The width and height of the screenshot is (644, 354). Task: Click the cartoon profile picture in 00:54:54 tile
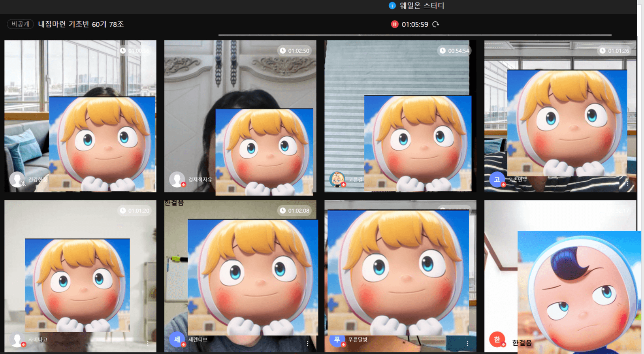(337, 180)
